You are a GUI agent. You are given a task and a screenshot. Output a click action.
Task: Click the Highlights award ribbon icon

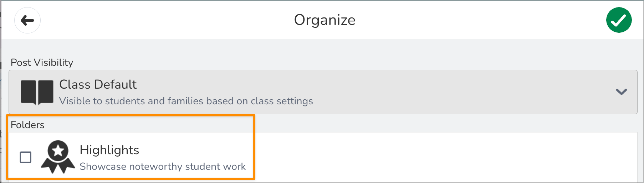pos(58,157)
